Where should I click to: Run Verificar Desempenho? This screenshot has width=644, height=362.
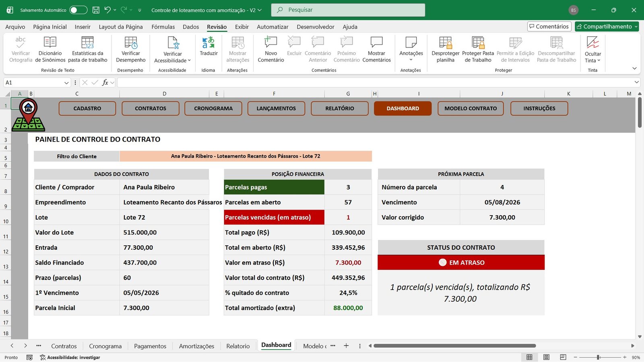pyautogui.click(x=131, y=49)
